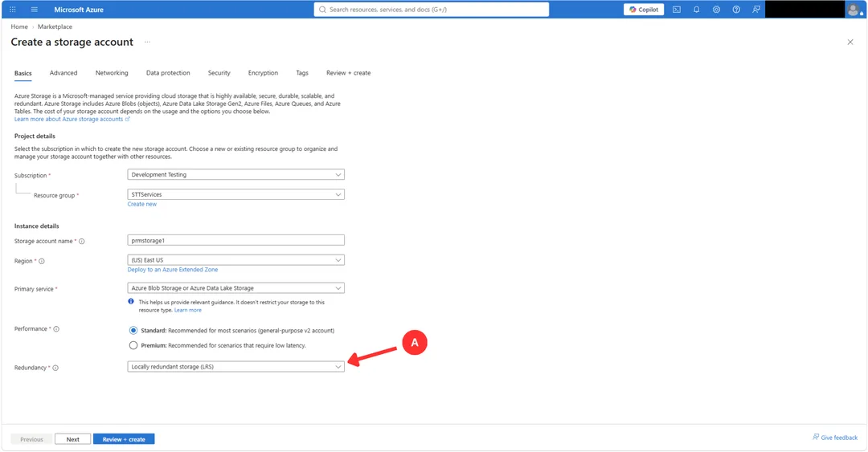Viewport: 868px width, 452px height.
Task: Open the notifications bell
Action: [696, 10]
